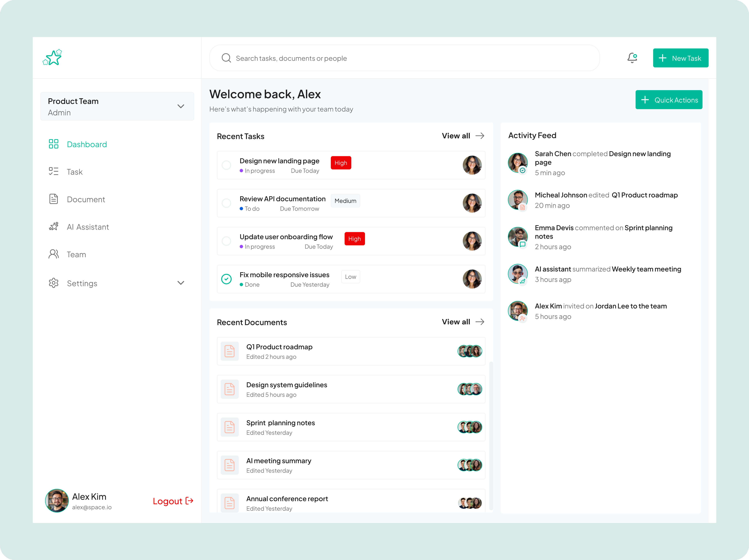Select Dashboard in the sidebar
749x560 pixels.
(87, 145)
